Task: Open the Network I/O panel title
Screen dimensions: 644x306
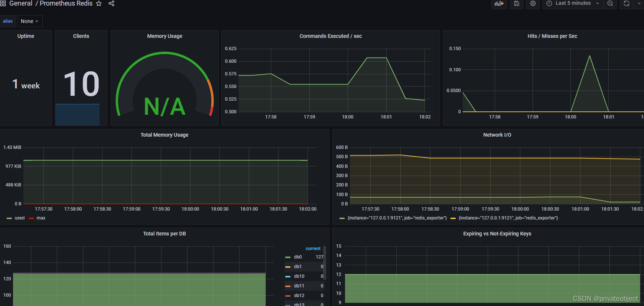Action: 497,135
